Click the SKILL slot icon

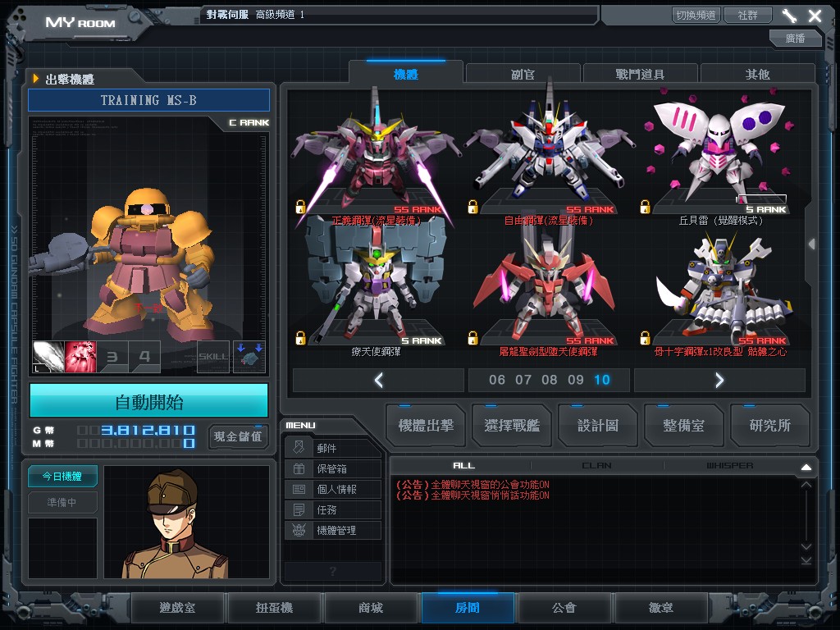pyautogui.click(x=213, y=357)
